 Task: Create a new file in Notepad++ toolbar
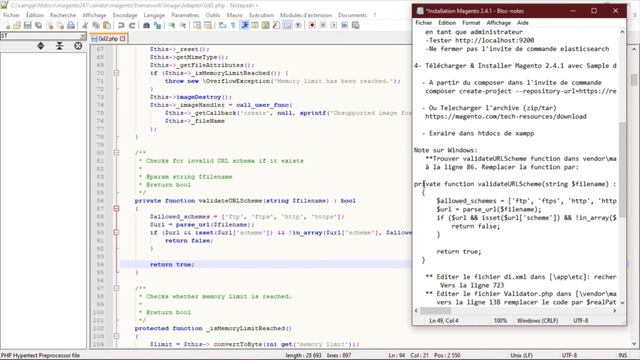7,25
